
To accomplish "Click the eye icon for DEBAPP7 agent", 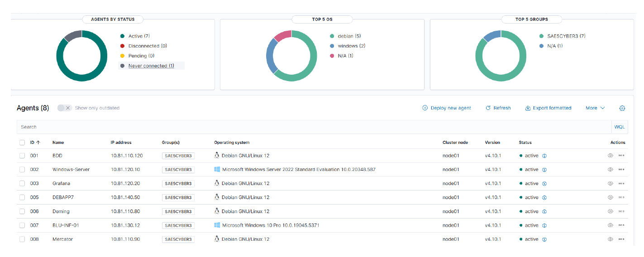I will pyautogui.click(x=610, y=197).
